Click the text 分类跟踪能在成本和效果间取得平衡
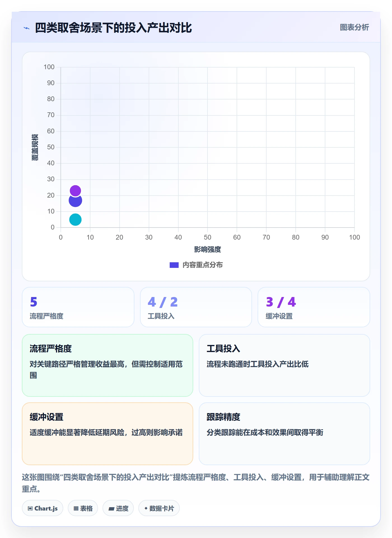The height and width of the screenshot is (538, 392). (265, 432)
